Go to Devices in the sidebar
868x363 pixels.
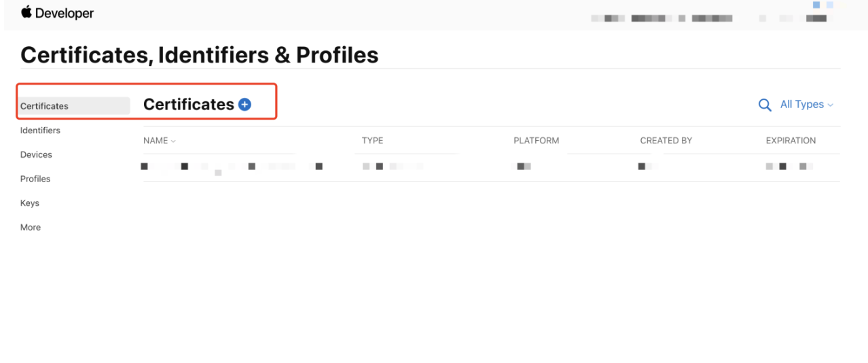(36, 155)
